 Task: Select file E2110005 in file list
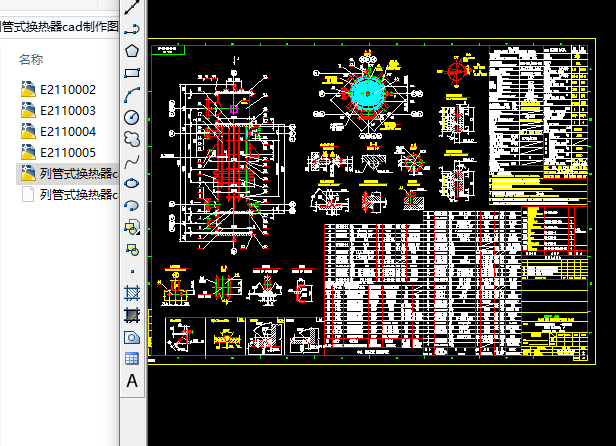[67, 152]
